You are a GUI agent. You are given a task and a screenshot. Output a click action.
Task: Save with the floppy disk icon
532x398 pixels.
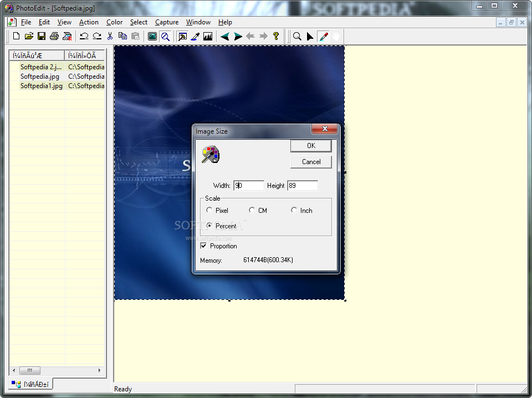[42, 36]
